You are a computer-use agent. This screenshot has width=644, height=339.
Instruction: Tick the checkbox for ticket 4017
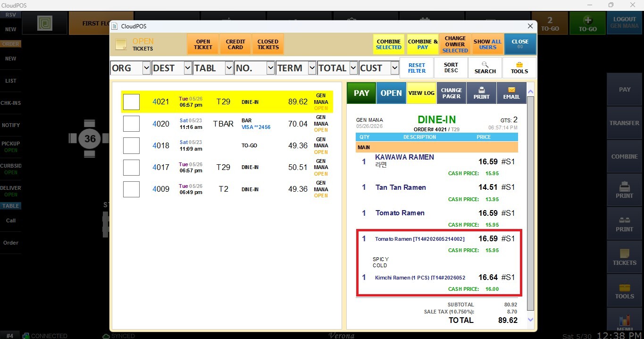pyautogui.click(x=131, y=168)
